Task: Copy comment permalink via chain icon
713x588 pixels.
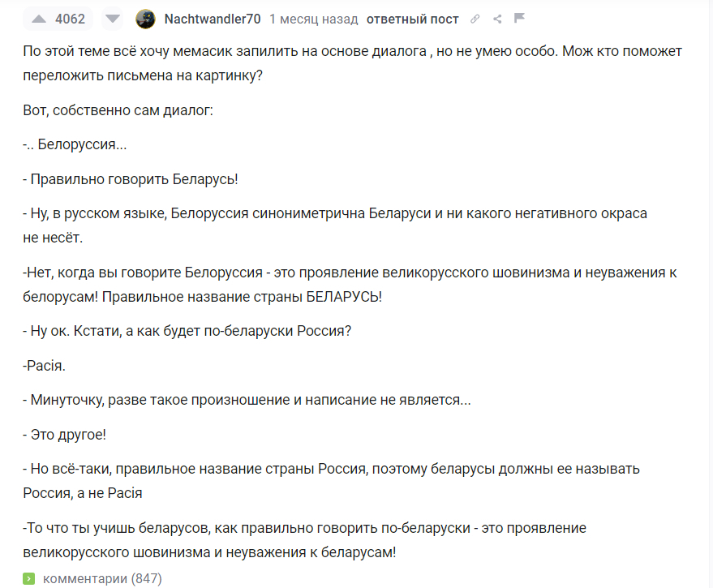Action: click(x=475, y=19)
